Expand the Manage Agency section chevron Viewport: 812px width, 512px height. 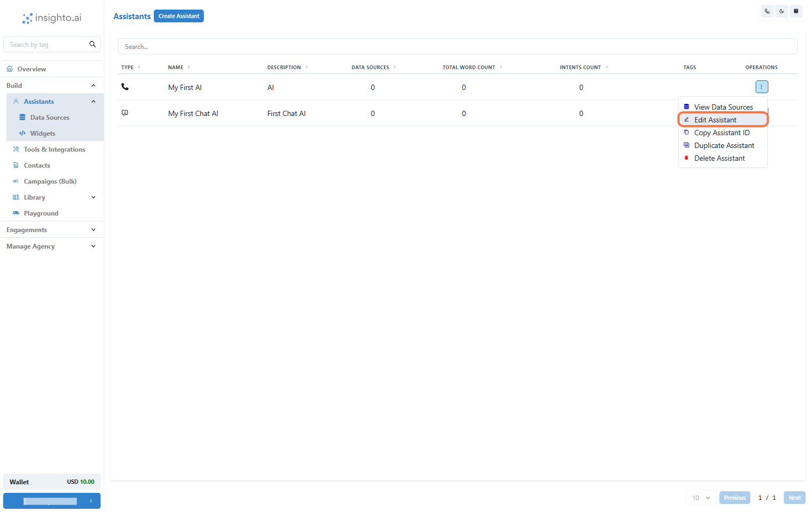pyautogui.click(x=94, y=246)
